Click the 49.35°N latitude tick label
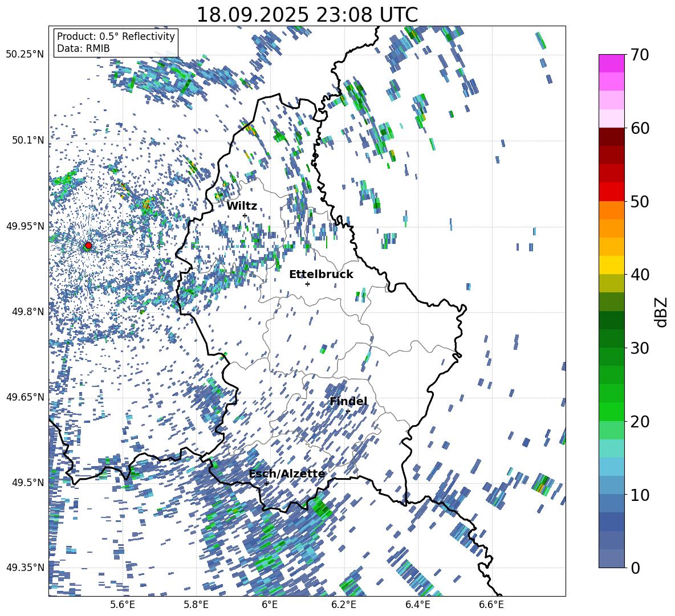675x616 pixels. click(25, 568)
